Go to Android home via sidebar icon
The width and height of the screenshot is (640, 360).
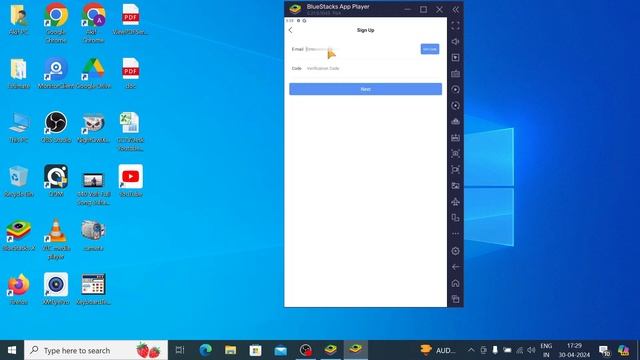pos(456,283)
